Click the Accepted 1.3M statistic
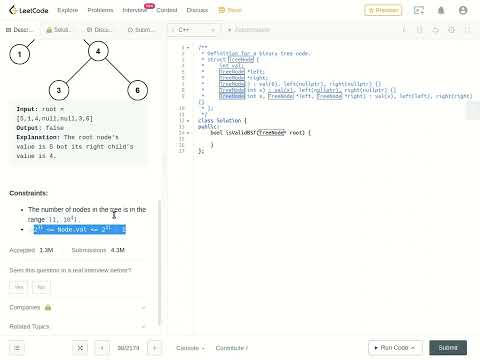Screen dimensions: 480x360 pyautogui.click(x=31, y=250)
